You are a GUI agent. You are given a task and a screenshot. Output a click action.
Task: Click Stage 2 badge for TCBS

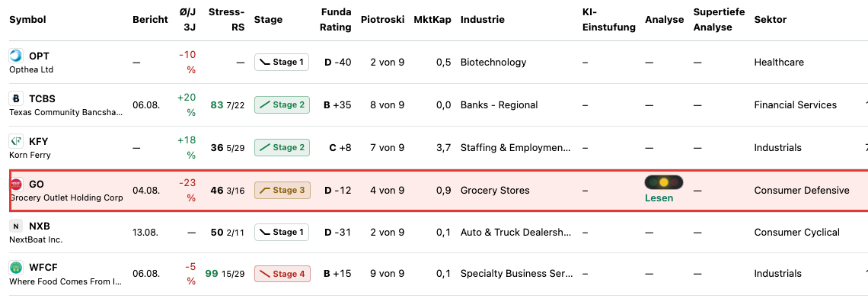click(x=282, y=104)
